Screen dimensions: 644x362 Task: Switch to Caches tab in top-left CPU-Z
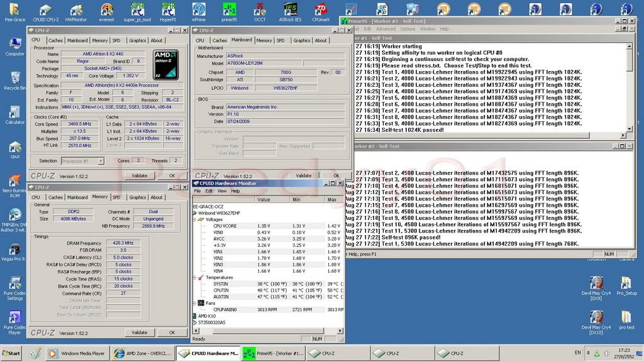[55, 41]
